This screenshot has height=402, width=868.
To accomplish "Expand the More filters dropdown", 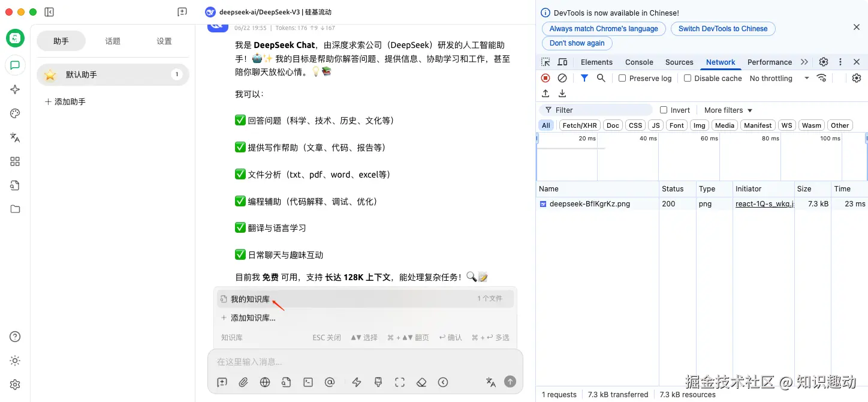I will (x=728, y=110).
